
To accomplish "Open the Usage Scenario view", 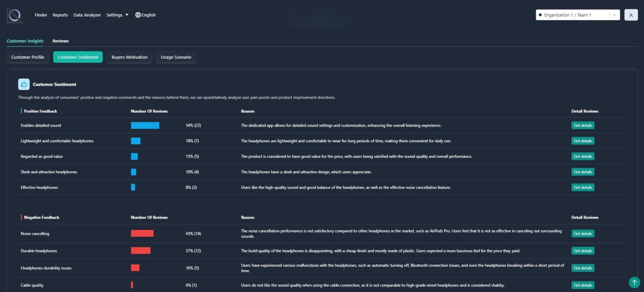I will coord(176,57).
